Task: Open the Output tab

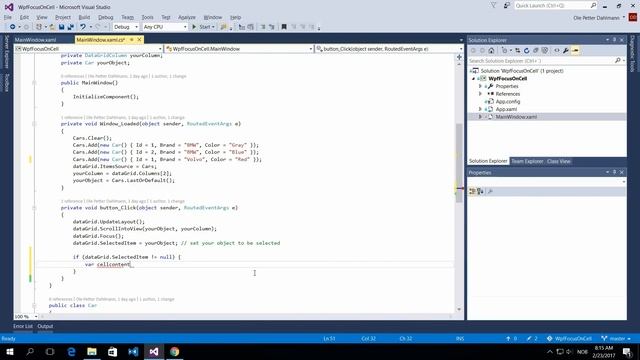Action: pyautogui.click(x=45, y=326)
